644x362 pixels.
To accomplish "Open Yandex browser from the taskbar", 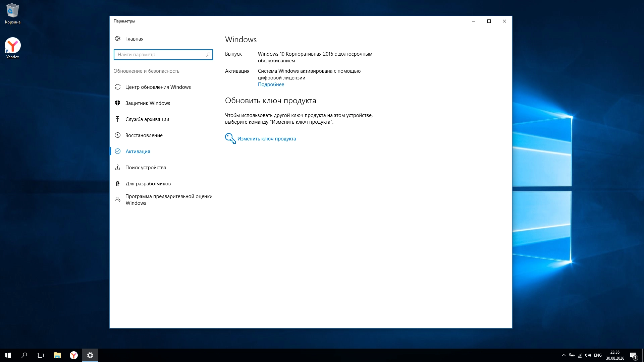I will tap(74, 355).
